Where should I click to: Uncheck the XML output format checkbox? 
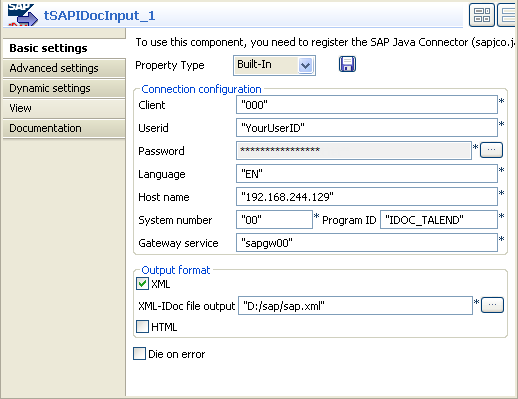click(142, 284)
